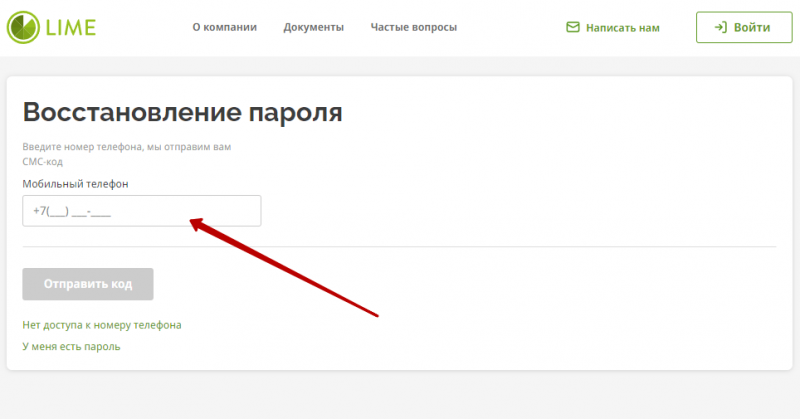Screen dimensions: 800x419
Task: Click the Мобильный телефон field label
Action: 75,184
